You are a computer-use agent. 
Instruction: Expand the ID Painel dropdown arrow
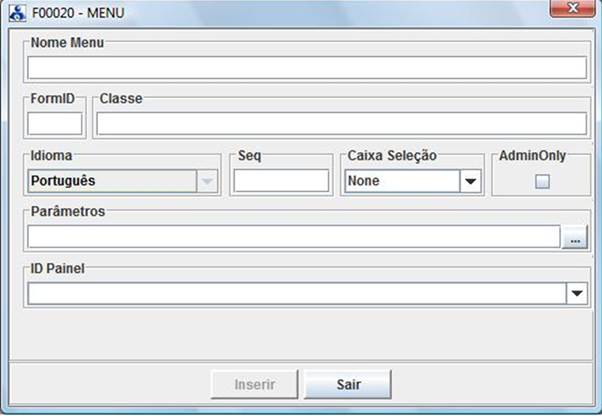576,294
